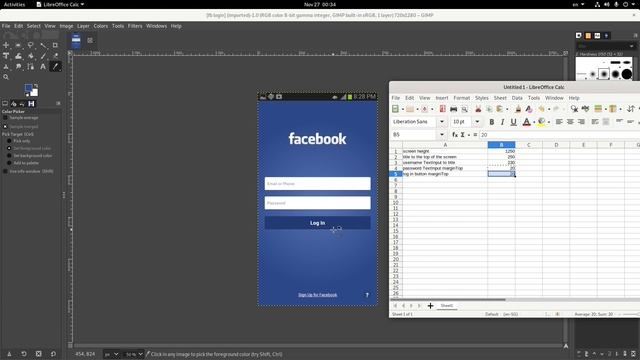Click the background color swatch in GIMP

pos(33,92)
